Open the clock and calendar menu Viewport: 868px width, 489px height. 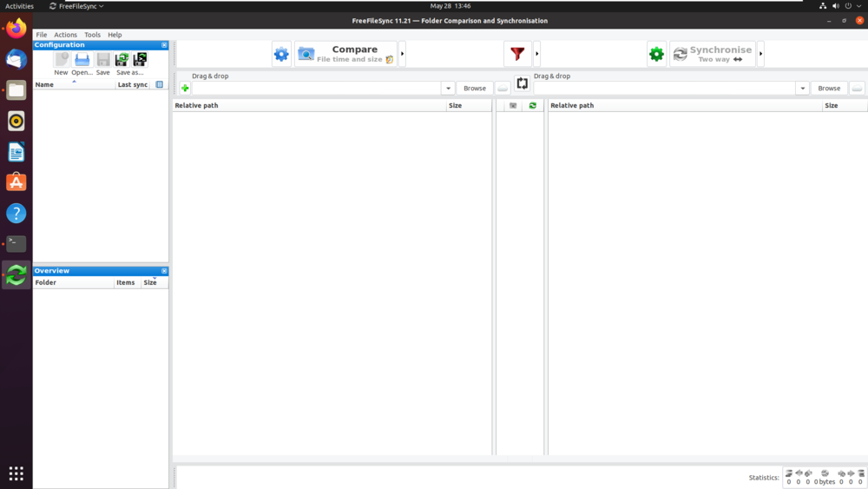(450, 6)
